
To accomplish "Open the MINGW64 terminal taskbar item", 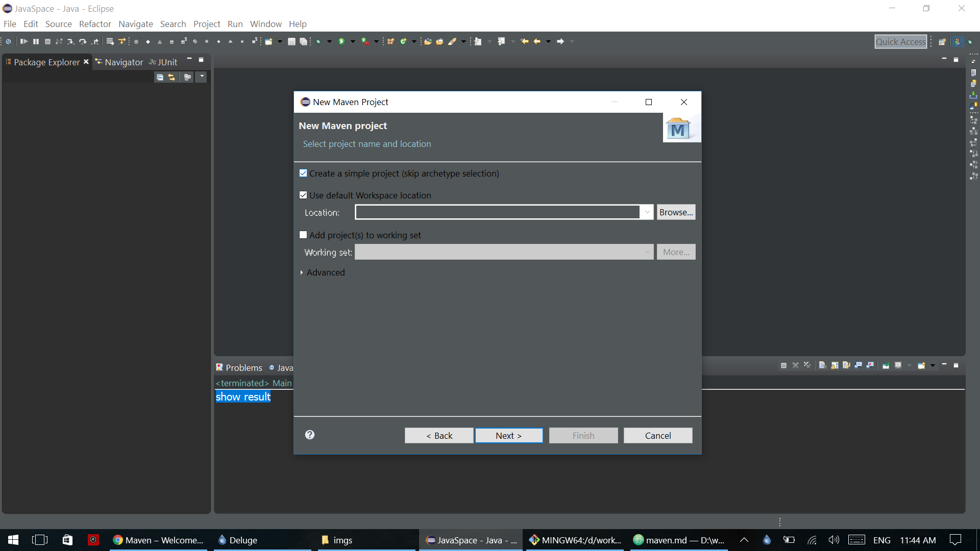I will (575, 540).
